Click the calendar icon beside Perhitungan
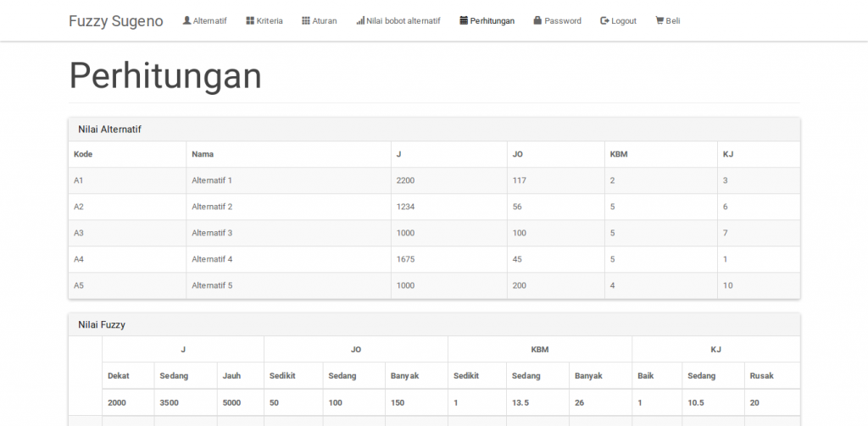Viewport: 868px width, 426px height. pyautogui.click(x=463, y=20)
